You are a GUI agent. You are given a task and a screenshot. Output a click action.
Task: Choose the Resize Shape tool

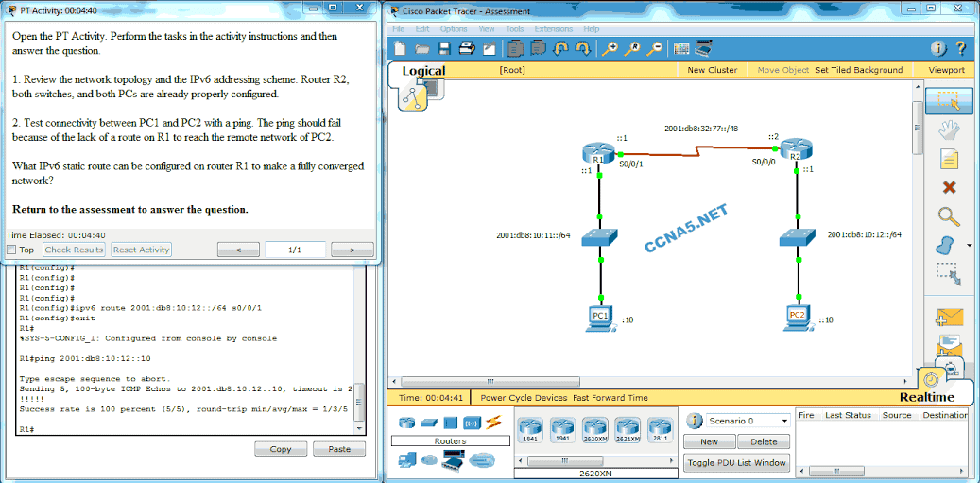948,274
